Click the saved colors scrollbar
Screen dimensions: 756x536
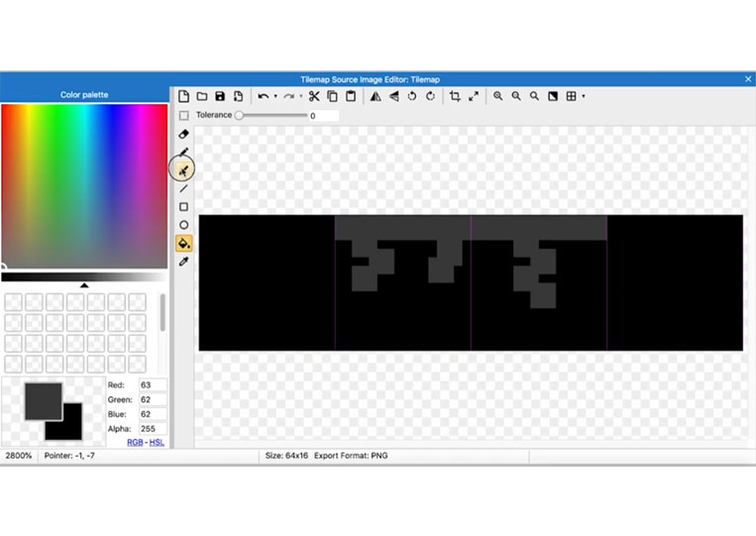point(162,313)
